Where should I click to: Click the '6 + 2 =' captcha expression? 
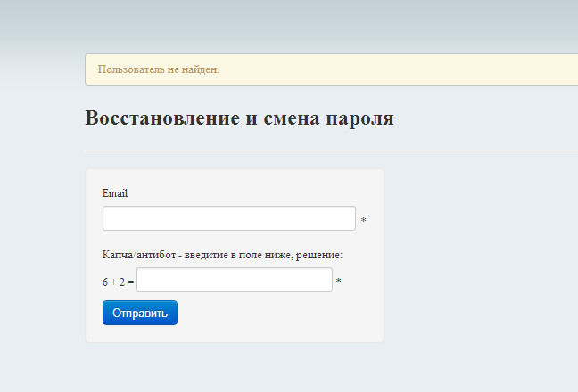tap(118, 282)
